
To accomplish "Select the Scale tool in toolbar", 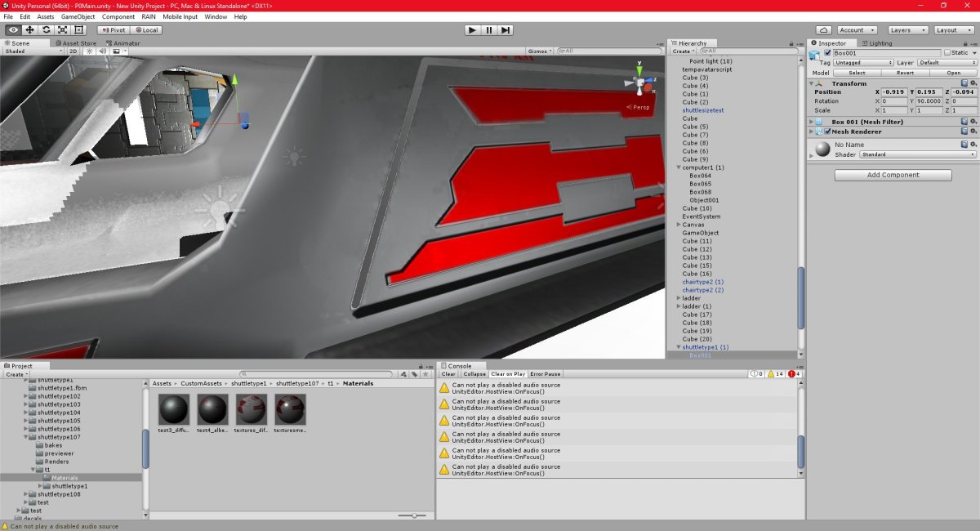I will pos(62,29).
